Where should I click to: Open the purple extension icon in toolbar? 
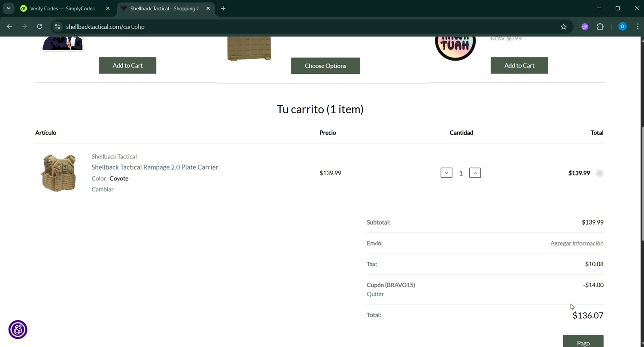click(585, 27)
